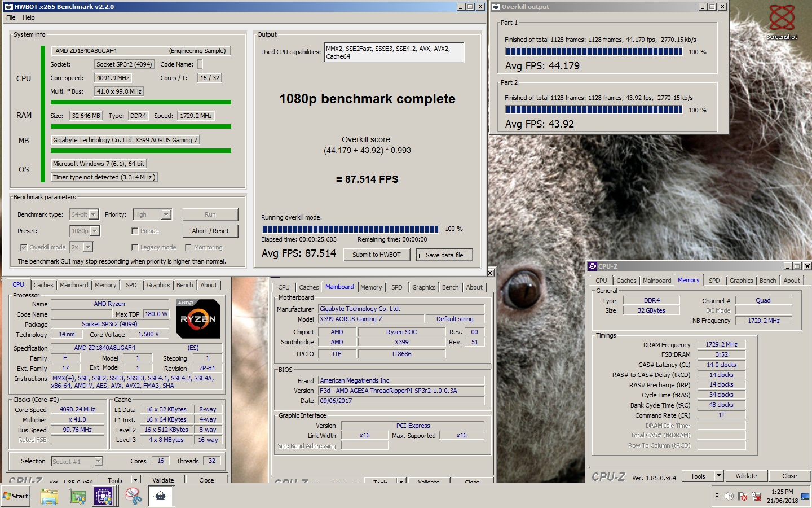
Task: Click the Overkill output window title icon
Action: [496, 7]
